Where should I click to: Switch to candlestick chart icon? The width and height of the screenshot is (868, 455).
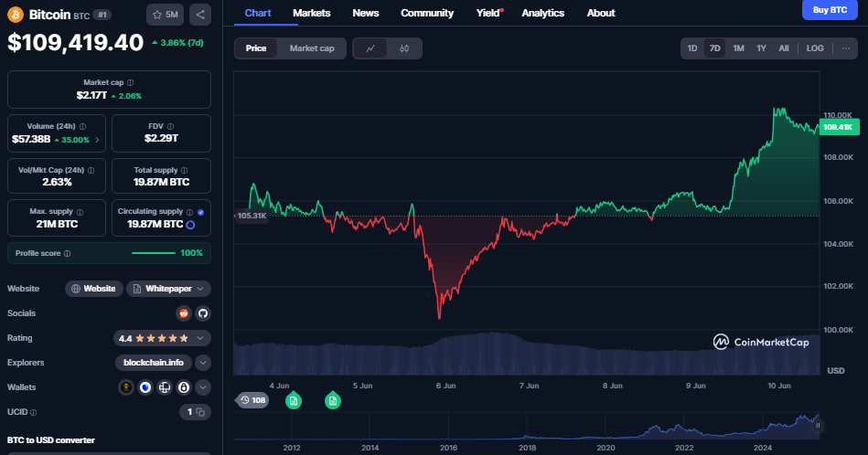[x=404, y=48]
